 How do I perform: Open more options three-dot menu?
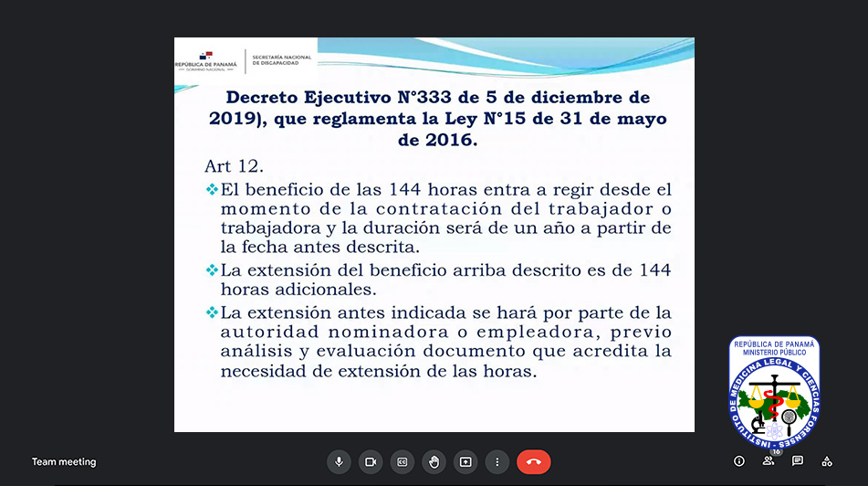[x=497, y=461]
